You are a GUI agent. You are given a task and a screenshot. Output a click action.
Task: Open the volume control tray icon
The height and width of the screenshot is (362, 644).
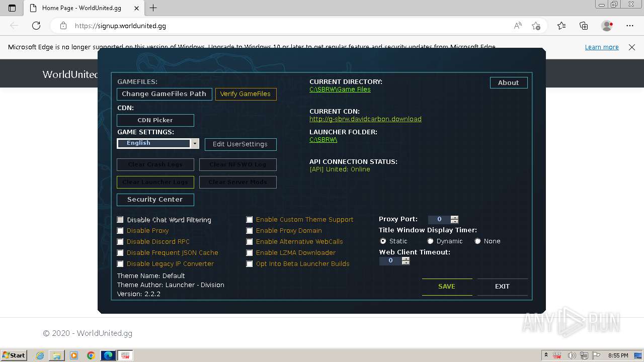tap(572, 355)
